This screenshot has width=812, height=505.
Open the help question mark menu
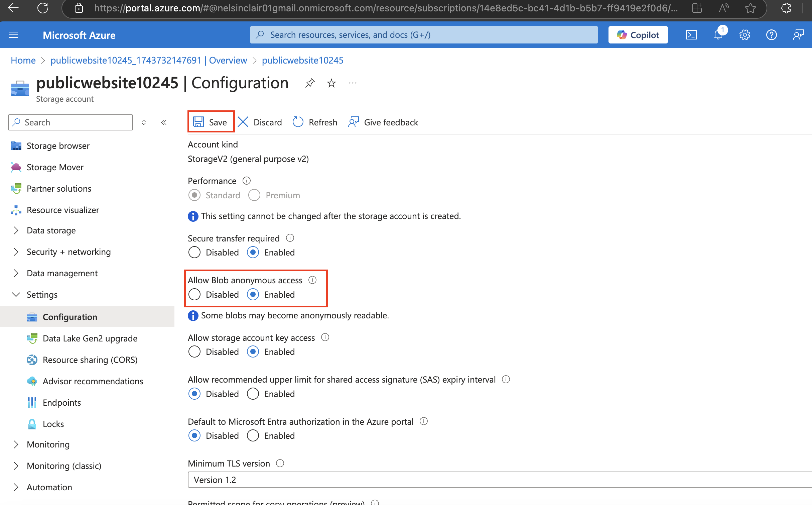point(771,35)
